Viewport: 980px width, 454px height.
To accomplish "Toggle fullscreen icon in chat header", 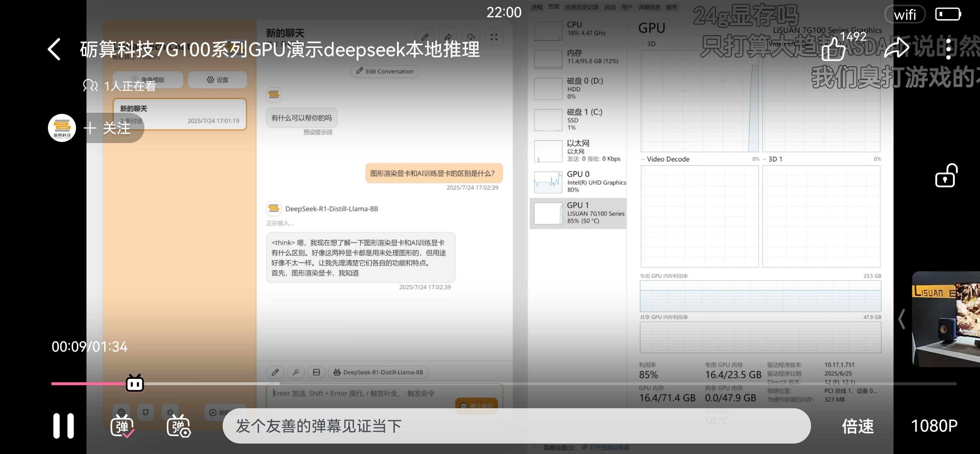I will pyautogui.click(x=494, y=37).
